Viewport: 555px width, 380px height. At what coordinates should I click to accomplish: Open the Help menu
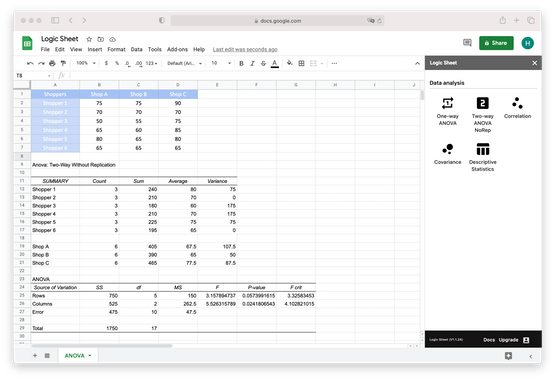click(x=199, y=50)
